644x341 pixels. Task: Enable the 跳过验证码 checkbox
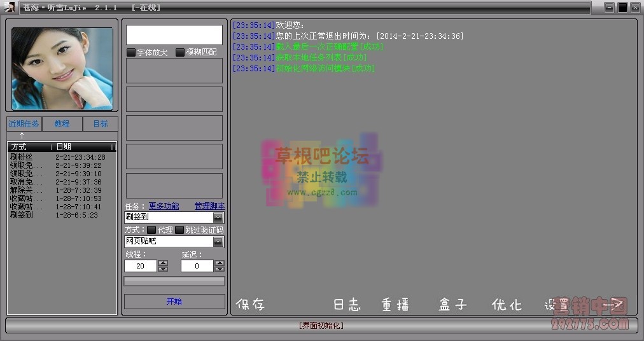coord(179,230)
